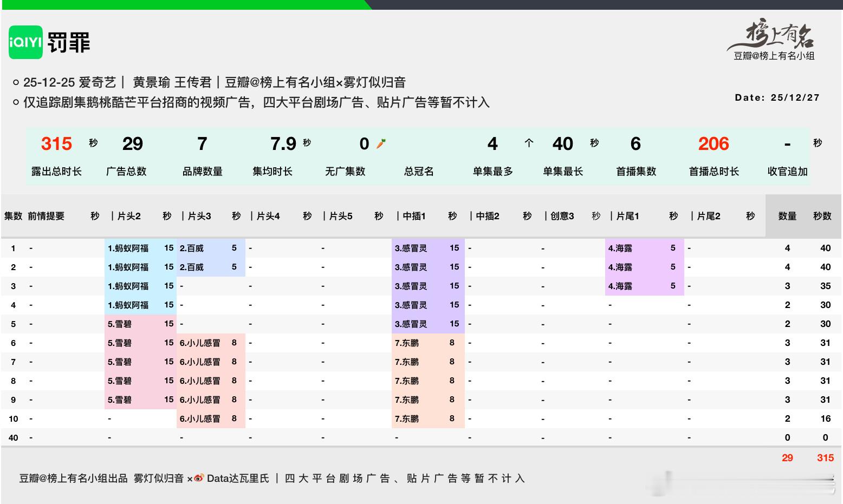Click the 片头5 column header
The image size is (843, 504).
[x=341, y=216]
